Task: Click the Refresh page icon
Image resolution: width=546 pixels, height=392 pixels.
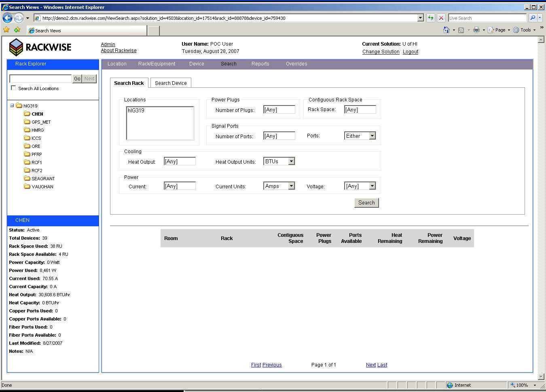Action: (x=431, y=18)
